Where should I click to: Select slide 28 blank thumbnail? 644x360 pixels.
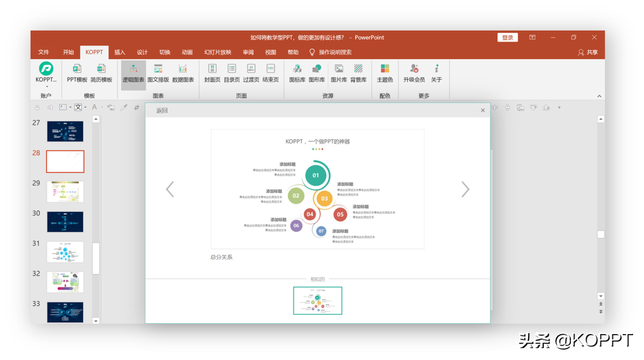point(65,161)
